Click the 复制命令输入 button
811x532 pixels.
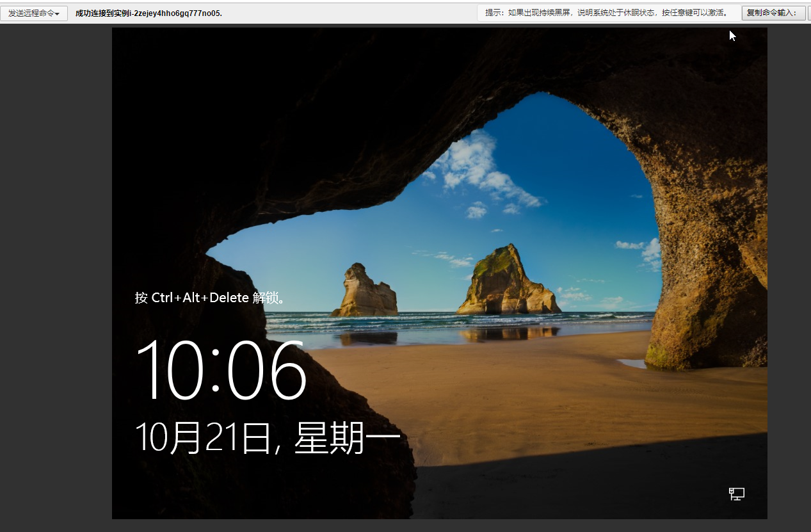click(773, 13)
